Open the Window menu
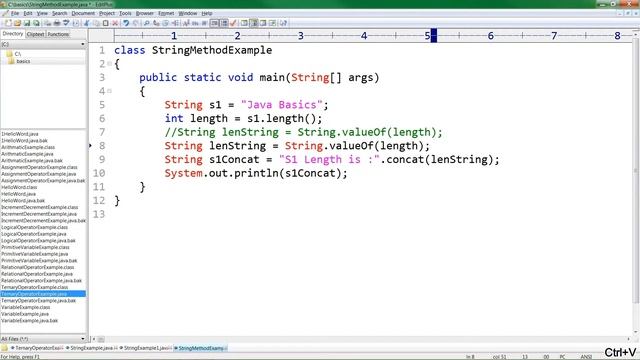This screenshot has width=640, height=360. [x=188, y=13]
